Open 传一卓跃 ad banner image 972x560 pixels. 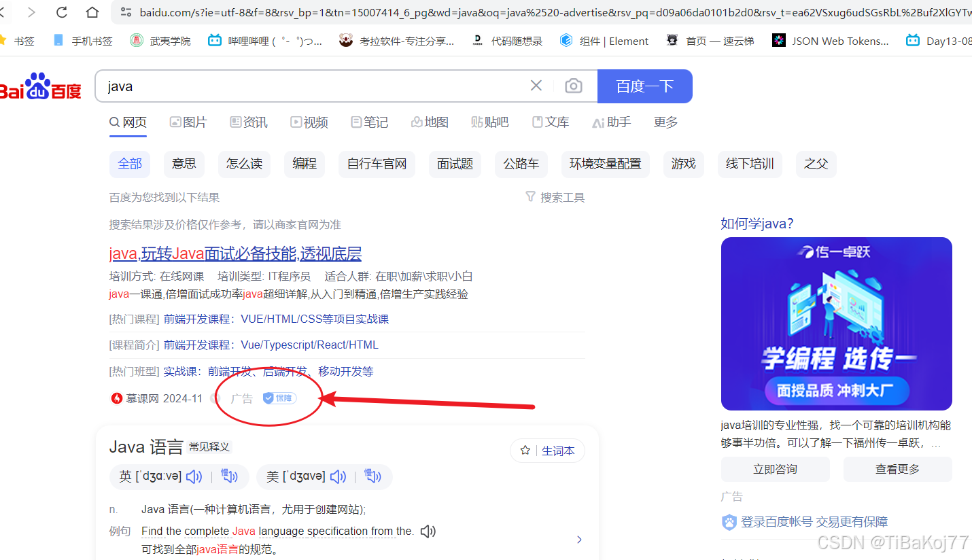click(x=836, y=323)
